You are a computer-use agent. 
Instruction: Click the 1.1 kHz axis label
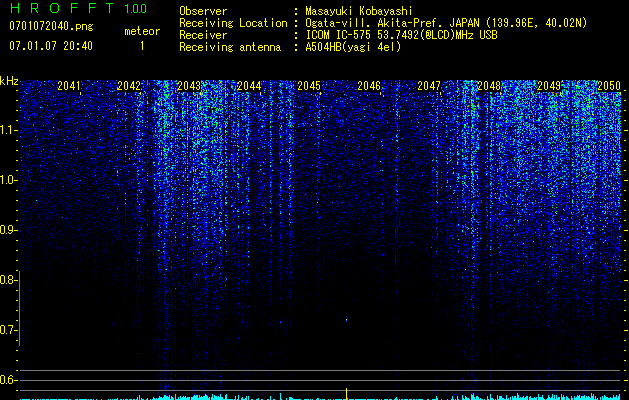point(8,130)
